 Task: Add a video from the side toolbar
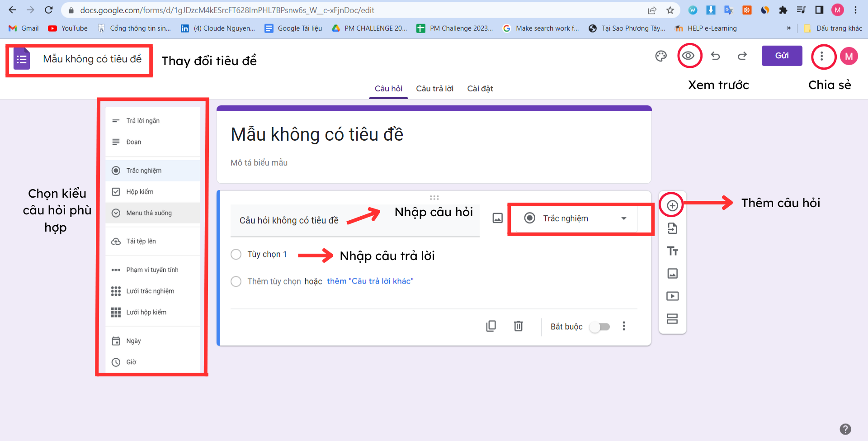[x=672, y=296]
